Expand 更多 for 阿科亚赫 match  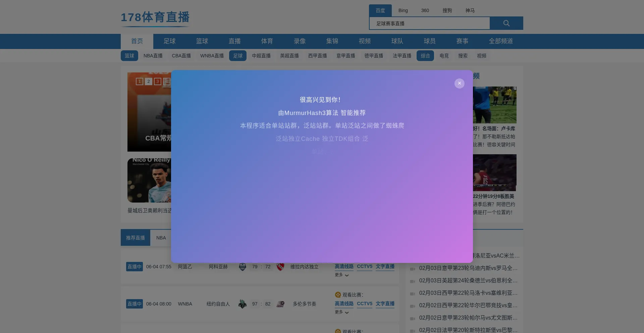click(342, 275)
